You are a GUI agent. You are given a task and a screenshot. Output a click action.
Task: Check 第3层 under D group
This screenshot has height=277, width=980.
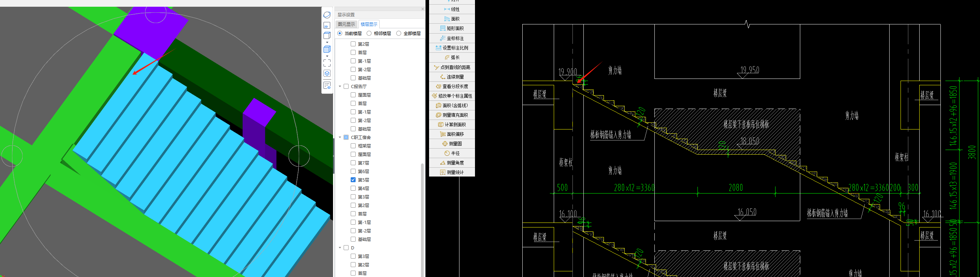coord(353,256)
